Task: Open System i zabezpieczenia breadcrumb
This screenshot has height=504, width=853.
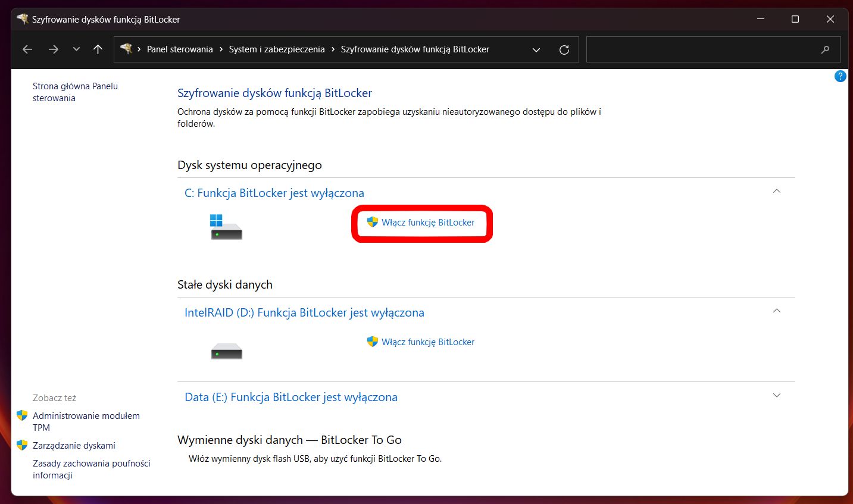Action: (x=277, y=49)
